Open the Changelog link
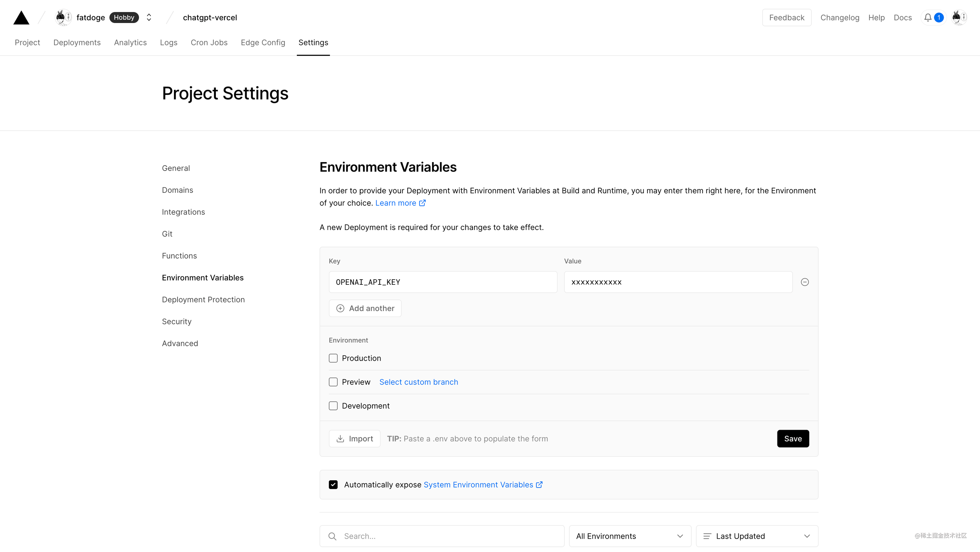Screen dimensions: 980x552 840,18
